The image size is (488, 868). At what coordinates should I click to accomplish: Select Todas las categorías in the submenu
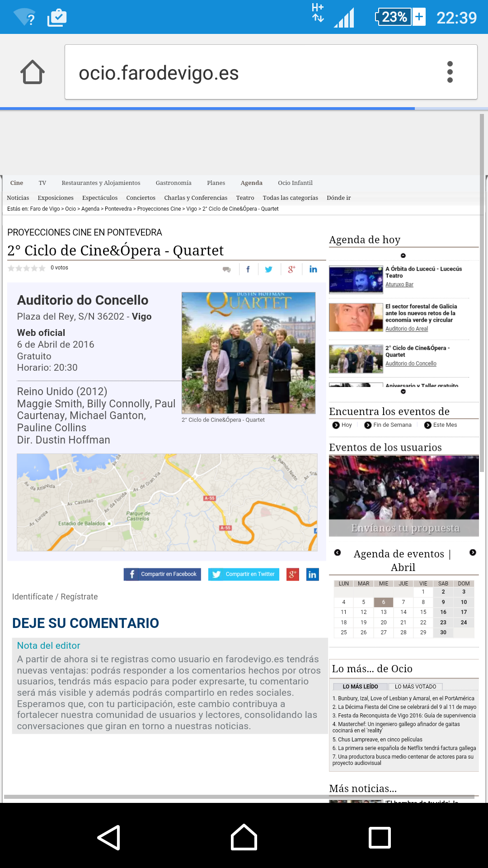point(291,198)
